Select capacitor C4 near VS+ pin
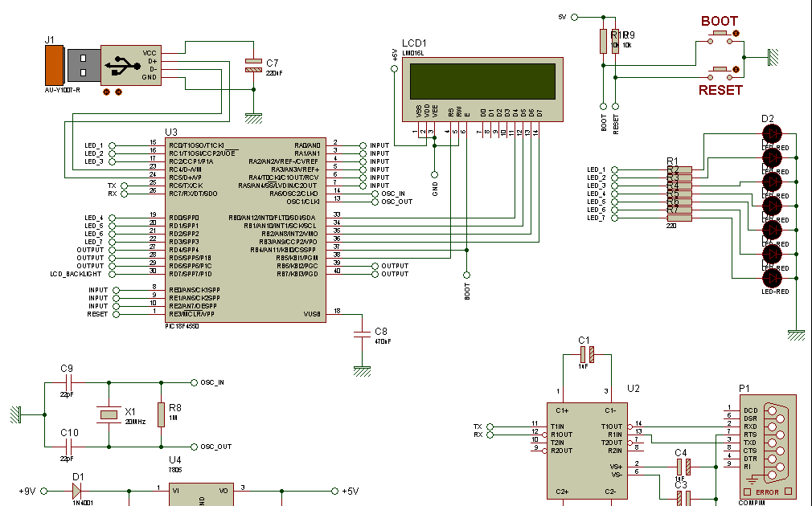812x506 pixels. point(683,467)
